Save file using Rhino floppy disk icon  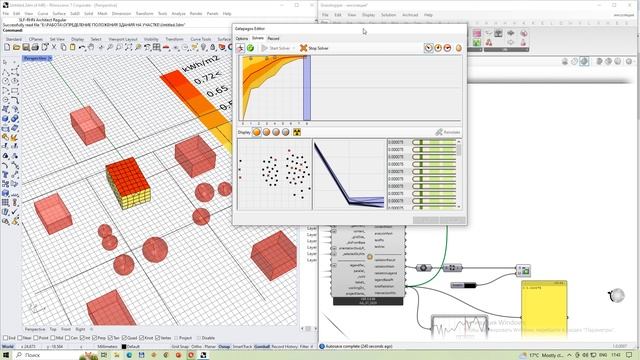tap(26, 47)
